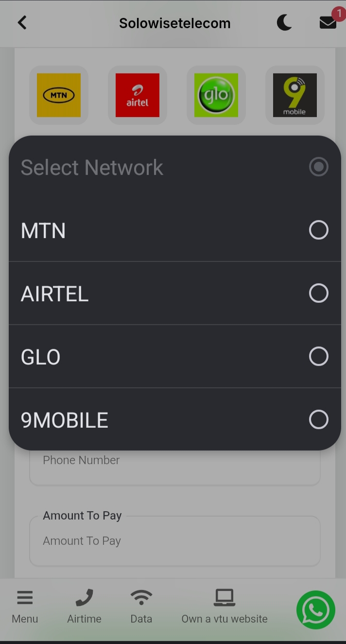Tap the back arrow icon
Viewport: 346px width, 644px height.
(22, 23)
